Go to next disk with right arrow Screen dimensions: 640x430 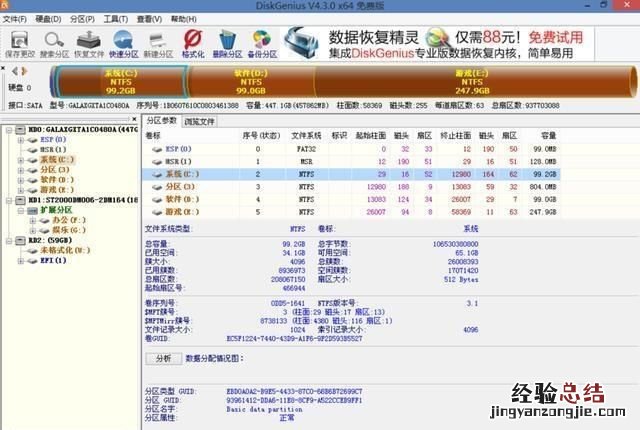click(24, 71)
